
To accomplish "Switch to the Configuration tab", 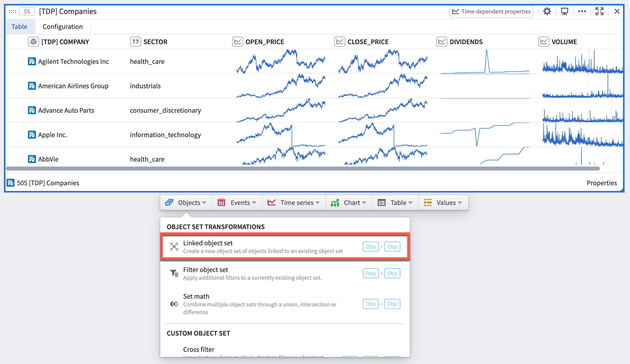I will tap(62, 26).
